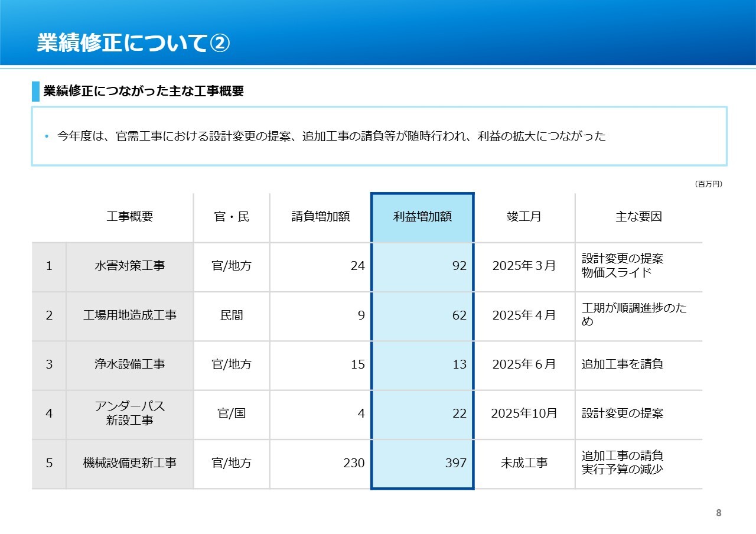Select the 官・民 column header
The image size is (756, 534).
click(x=231, y=217)
